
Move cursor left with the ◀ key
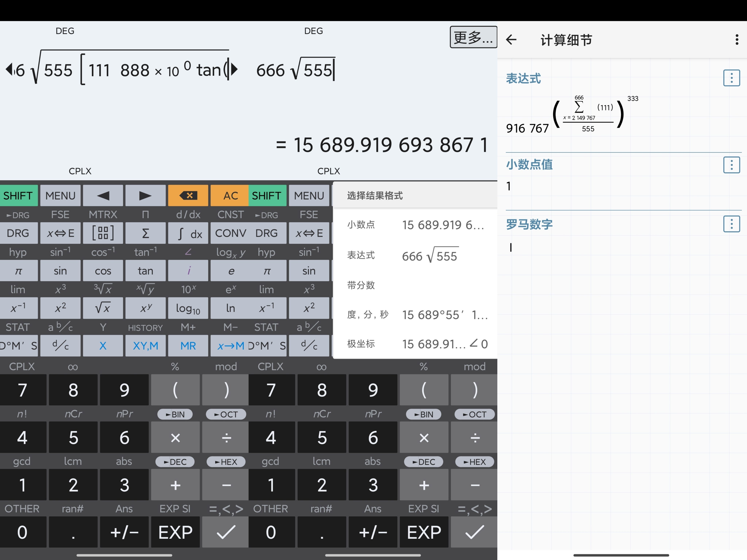(x=103, y=195)
